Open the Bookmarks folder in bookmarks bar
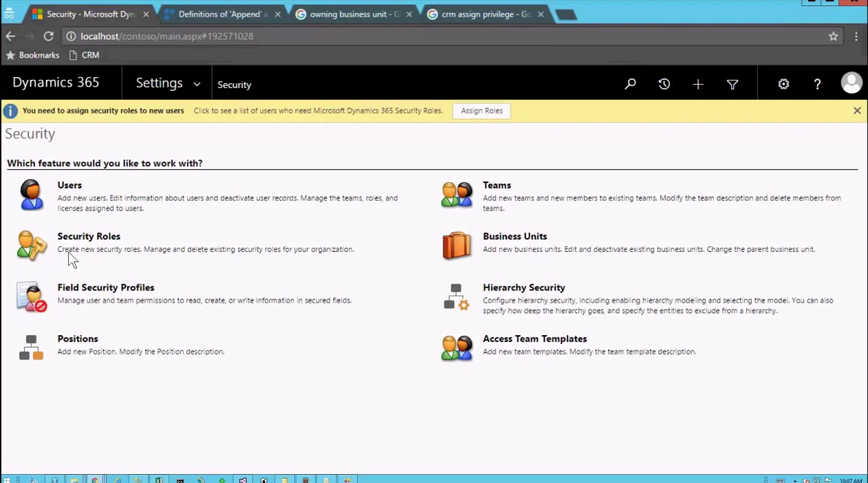 point(32,55)
